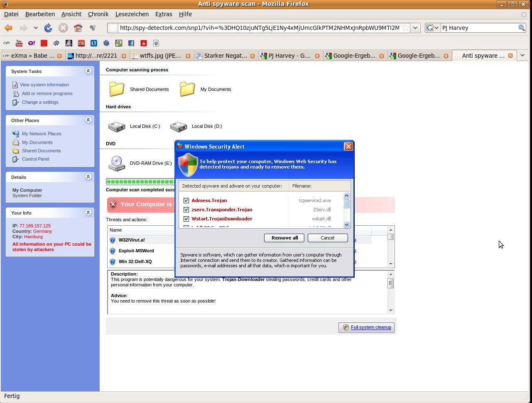Open the last.fm bookmark icon
Image resolution: width=532 pixels, height=403 pixels.
[x=81, y=43]
